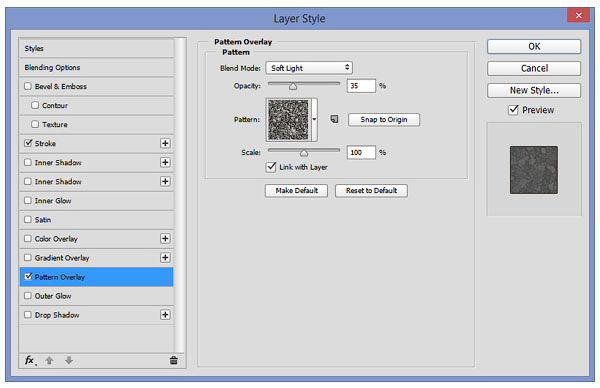Click the style preview thumbnail
Viewport: 600px width, 388px height.
click(533, 170)
